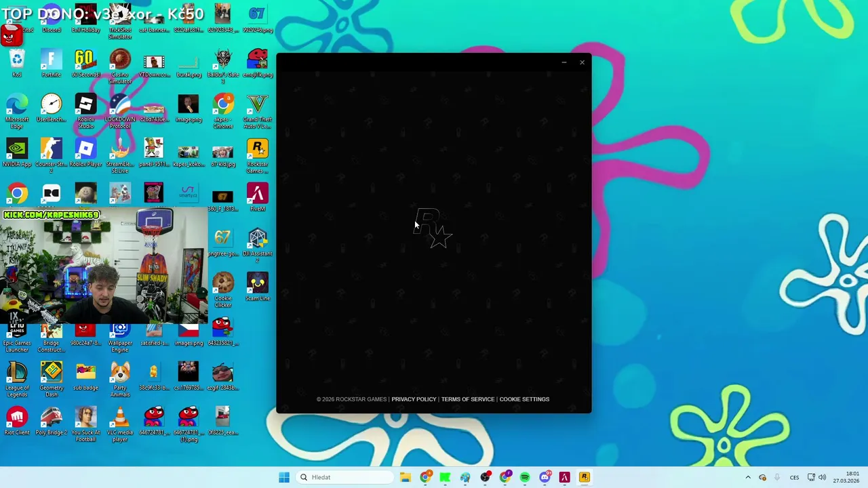Viewport: 868px width, 488px height.
Task: Open the Party Animals shortcut
Action: (x=120, y=380)
